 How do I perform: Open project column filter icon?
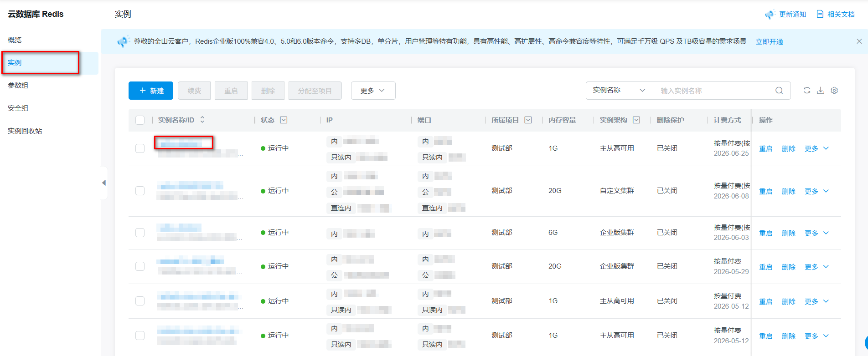point(528,120)
